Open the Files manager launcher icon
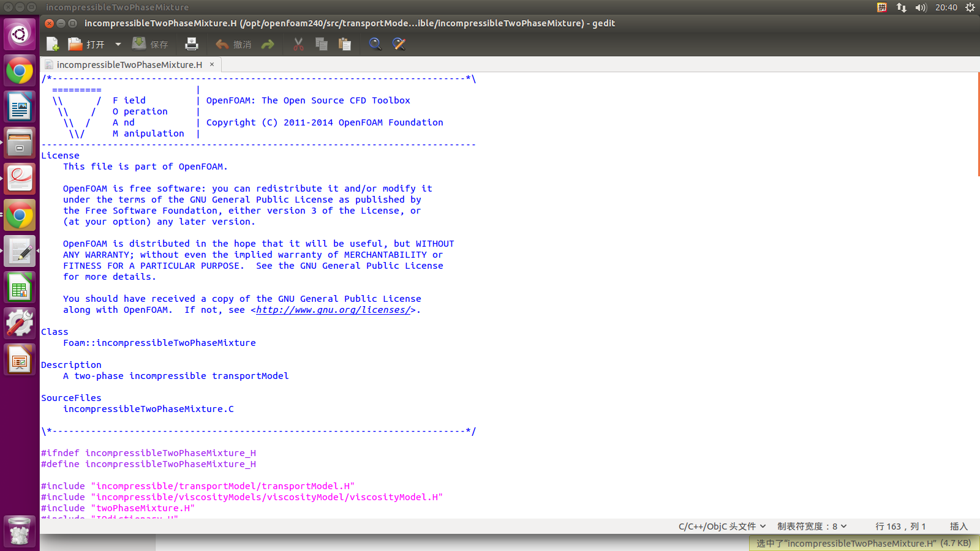This screenshot has width=980, height=551. pyautogui.click(x=20, y=143)
